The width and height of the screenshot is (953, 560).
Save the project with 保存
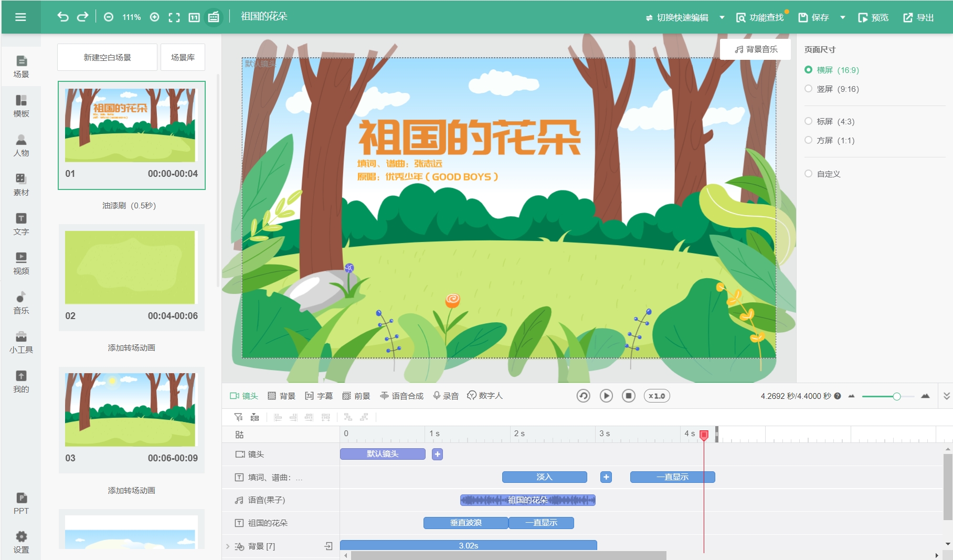[814, 17]
